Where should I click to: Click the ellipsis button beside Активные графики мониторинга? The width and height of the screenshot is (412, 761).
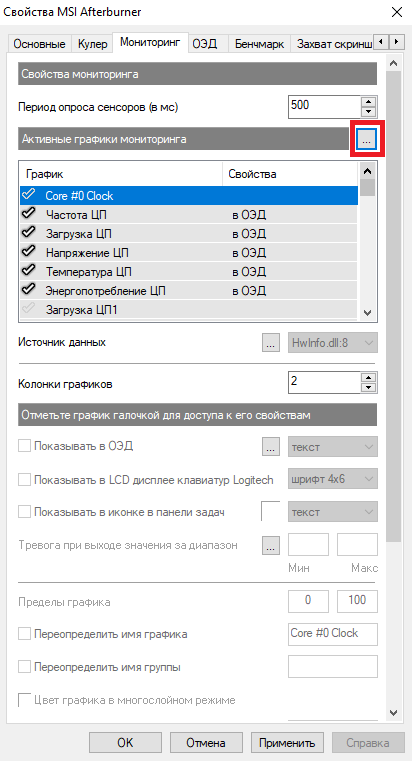click(x=367, y=140)
